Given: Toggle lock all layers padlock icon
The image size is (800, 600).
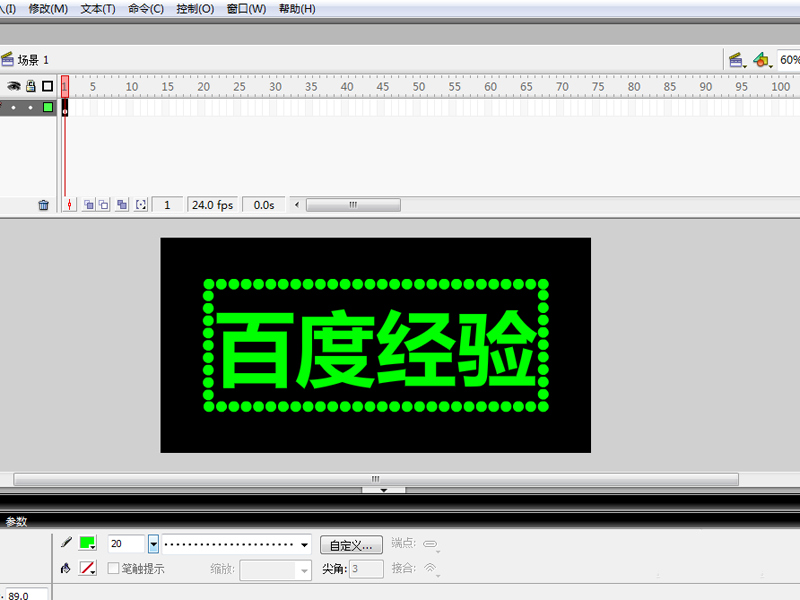Looking at the screenshot, I should pos(31,86).
